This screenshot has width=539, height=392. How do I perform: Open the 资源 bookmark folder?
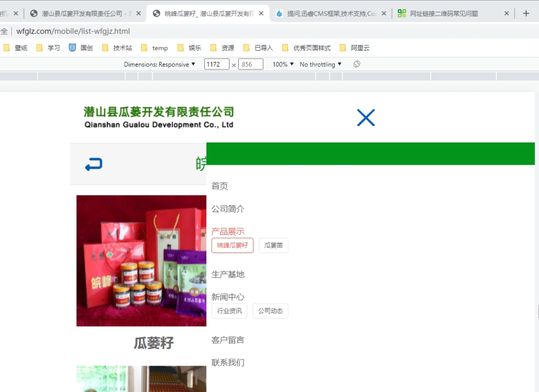(x=223, y=48)
